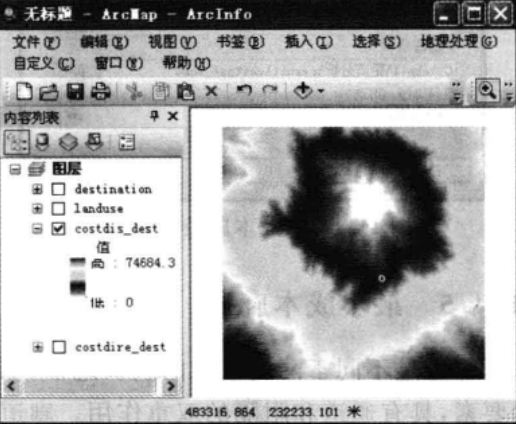Click the Print icon in the toolbar
Screen dimensions: 516x424
[101, 91]
